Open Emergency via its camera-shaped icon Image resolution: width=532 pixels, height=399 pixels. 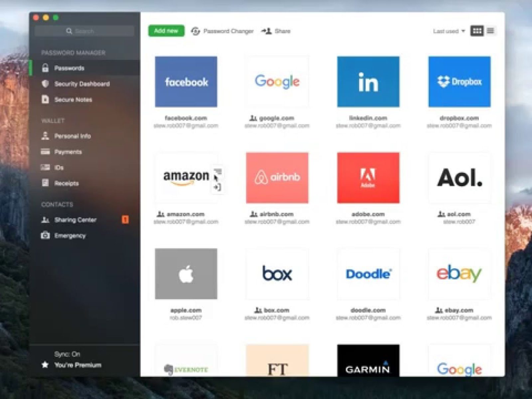[x=45, y=235]
